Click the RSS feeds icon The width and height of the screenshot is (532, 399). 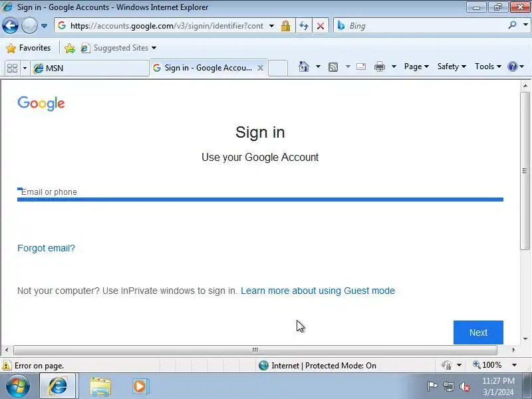coord(333,67)
